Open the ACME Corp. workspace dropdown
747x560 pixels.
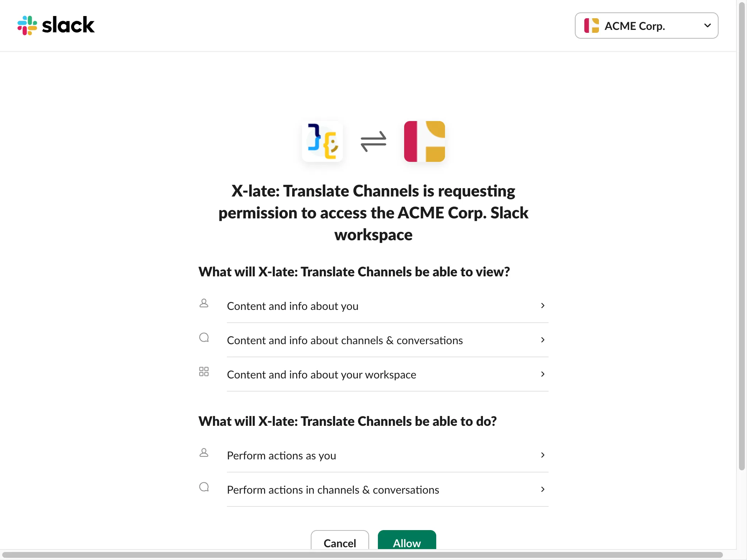click(646, 26)
